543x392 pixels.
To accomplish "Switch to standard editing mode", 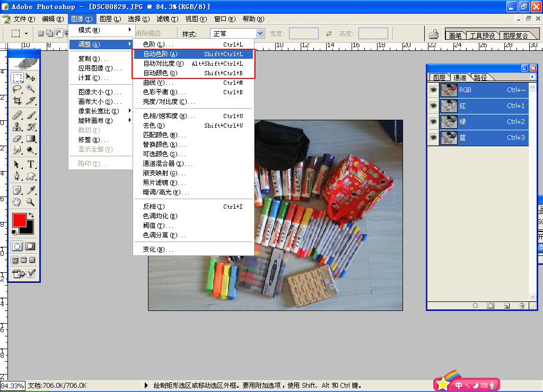I will point(17,246).
